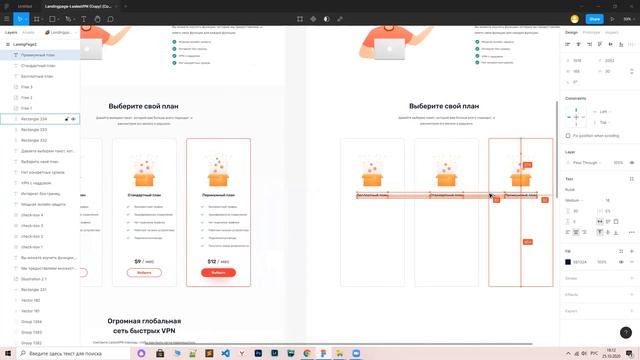Click the Windows search box in taskbar
Screen dimensions: 640x360
(x=73, y=353)
